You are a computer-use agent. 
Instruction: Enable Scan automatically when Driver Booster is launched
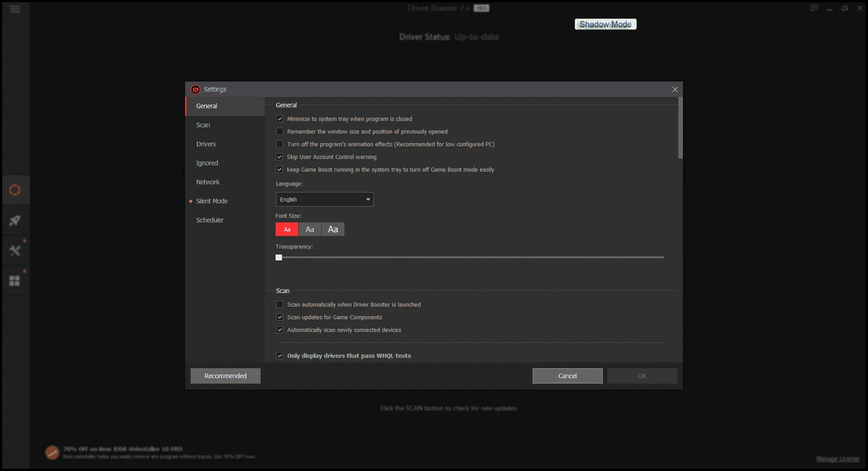point(280,304)
